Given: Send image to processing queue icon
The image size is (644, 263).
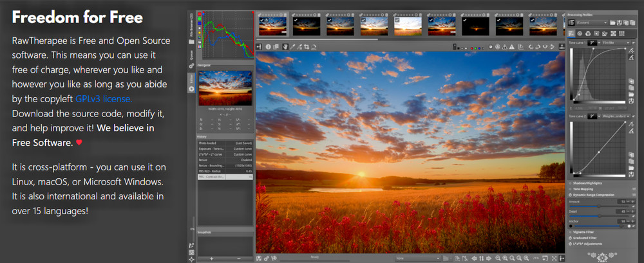Looking at the screenshot, I should pos(266,258).
